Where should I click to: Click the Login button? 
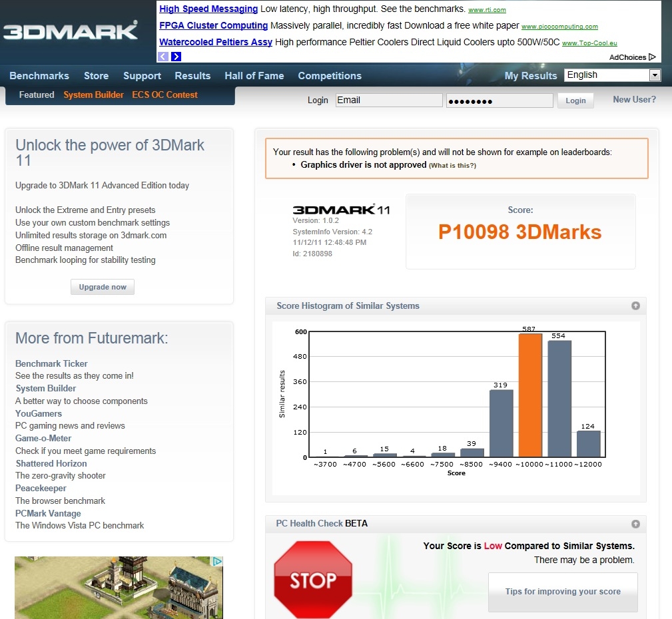tap(575, 101)
